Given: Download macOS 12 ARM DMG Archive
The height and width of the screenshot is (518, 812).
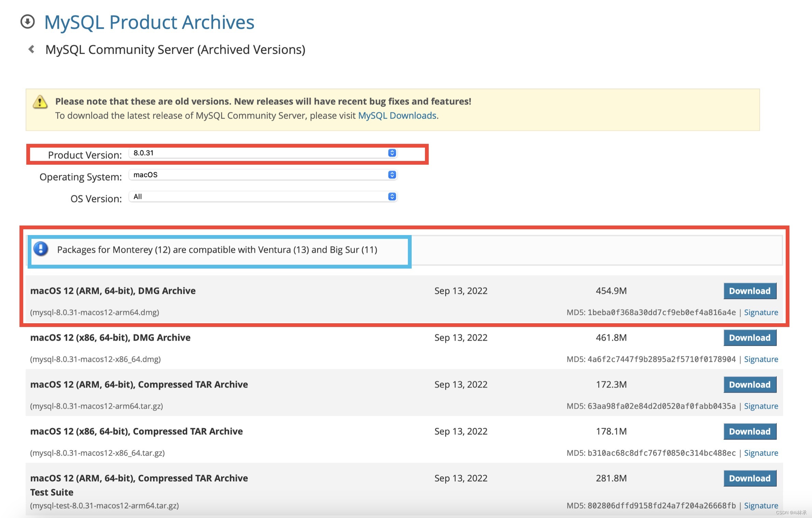Looking at the screenshot, I should click(750, 291).
